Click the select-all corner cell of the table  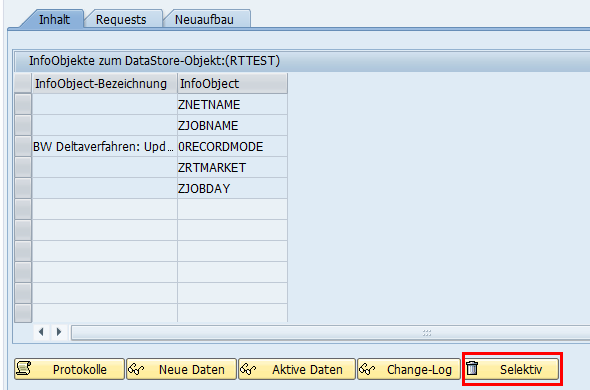point(23,84)
